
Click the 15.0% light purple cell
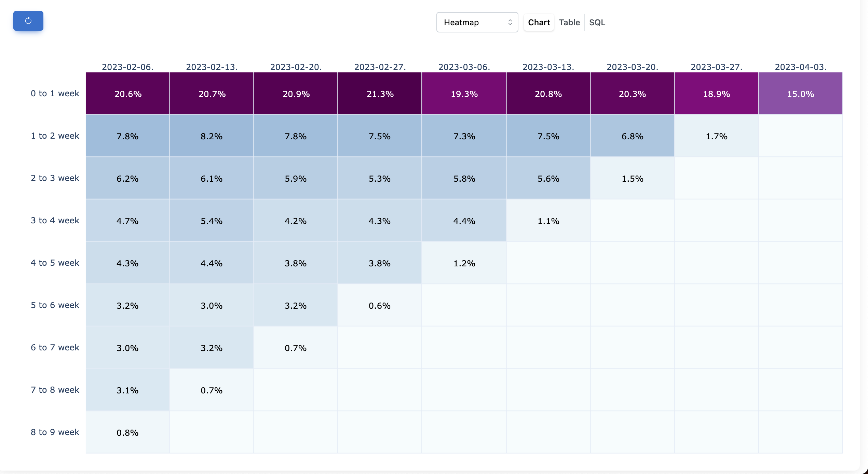click(x=800, y=94)
